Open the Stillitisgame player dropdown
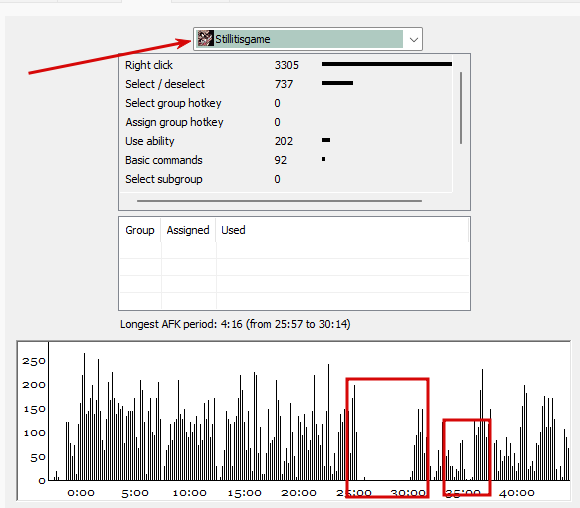 coord(307,39)
